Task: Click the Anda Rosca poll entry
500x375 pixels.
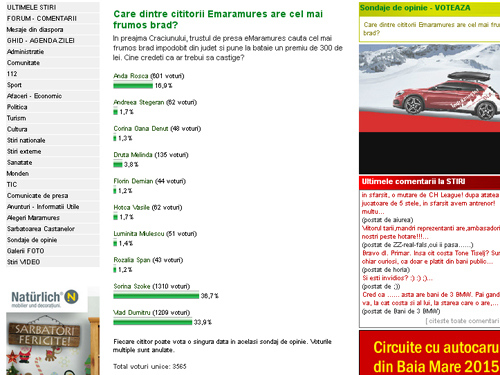Action: pos(131,76)
